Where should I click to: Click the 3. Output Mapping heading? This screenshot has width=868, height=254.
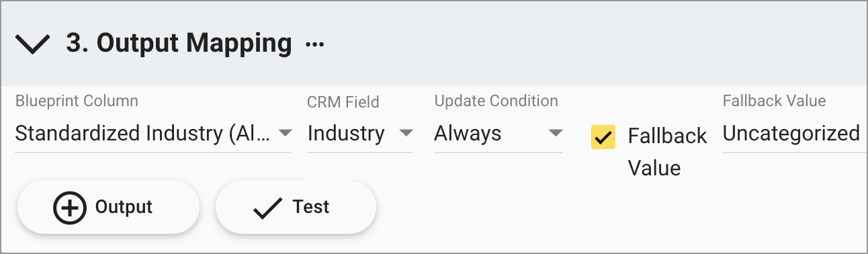(x=179, y=43)
